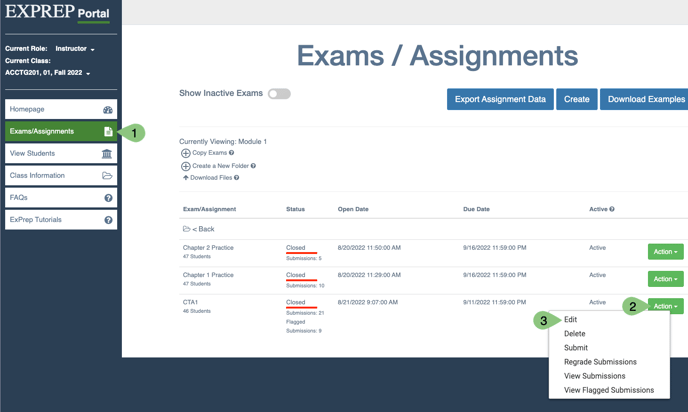Image resolution: width=688 pixels, height=412 pixels.
Task: Click the Chapter 1 Practice assignment name
Action: point(208,275)
